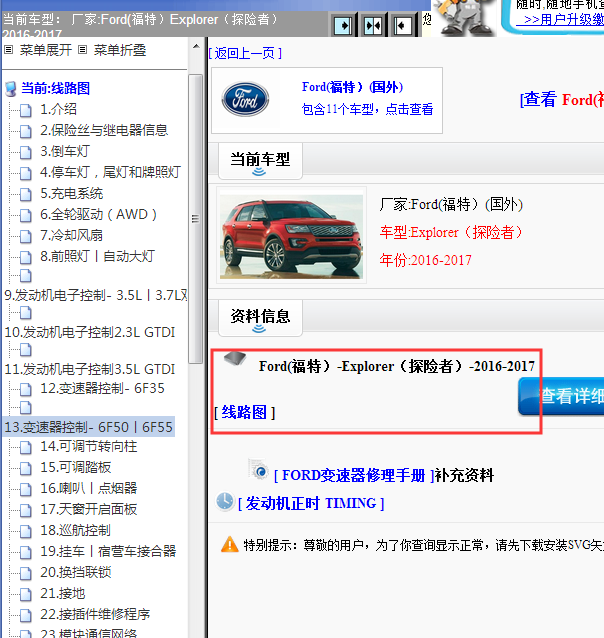This screenshot has height=638, width=604.
Task: Click the page icon beside 14.可调节转向柱
Action: (x=25, y=448)
